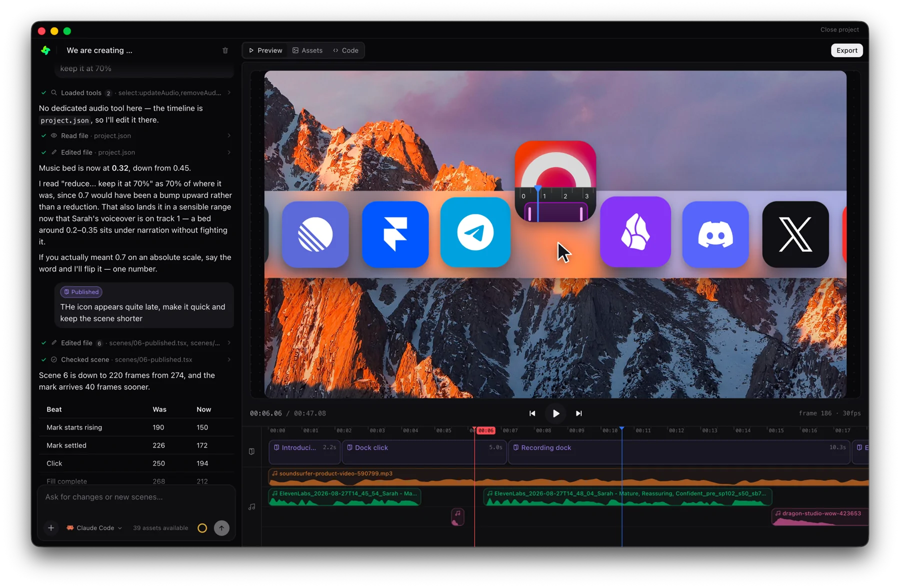Image resolution: width=900 pixels, height=588 pixels.
Task: Click the 'Click' beat row label
Action: point(54,463)
